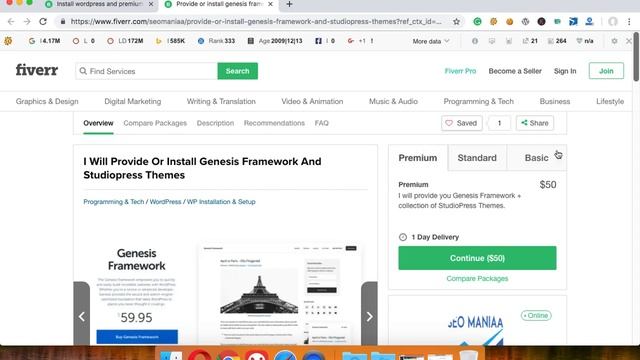Screen dimensions: 640x360
Task: Open Graphics & Design category
Action: click(x=47, y=101)
